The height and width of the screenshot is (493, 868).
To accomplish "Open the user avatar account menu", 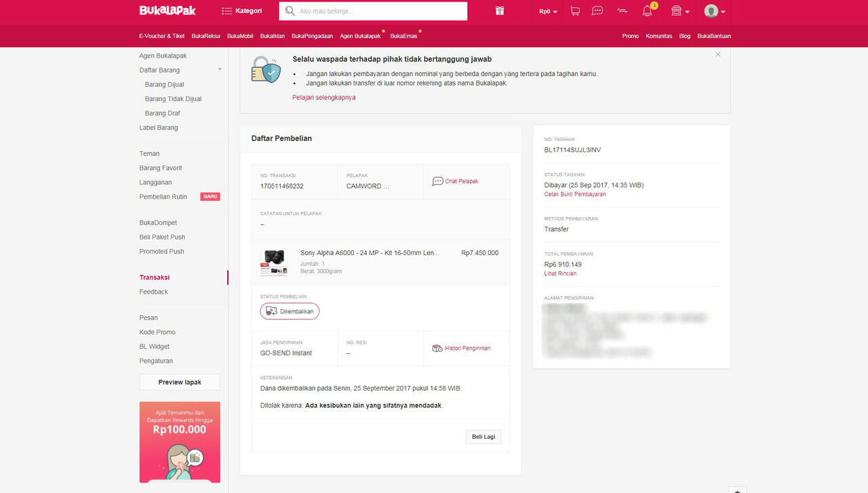I will click(x=715, y=11).
